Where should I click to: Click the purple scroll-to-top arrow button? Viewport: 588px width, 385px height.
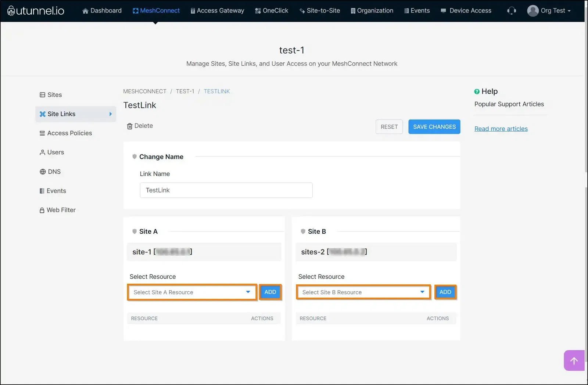(574, 360)
